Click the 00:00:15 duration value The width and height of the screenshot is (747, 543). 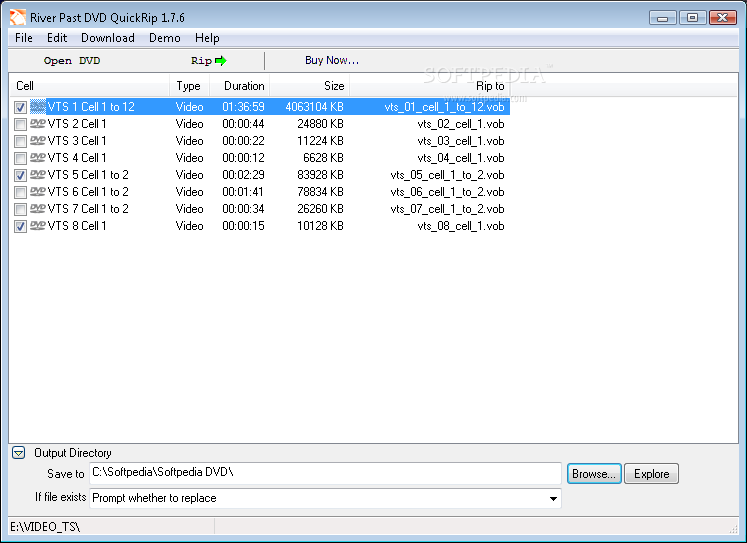[243, 226]
